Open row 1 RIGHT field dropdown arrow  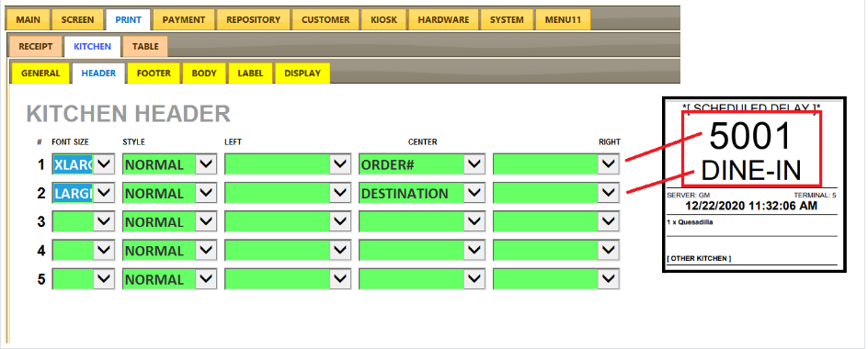(609, 164)
